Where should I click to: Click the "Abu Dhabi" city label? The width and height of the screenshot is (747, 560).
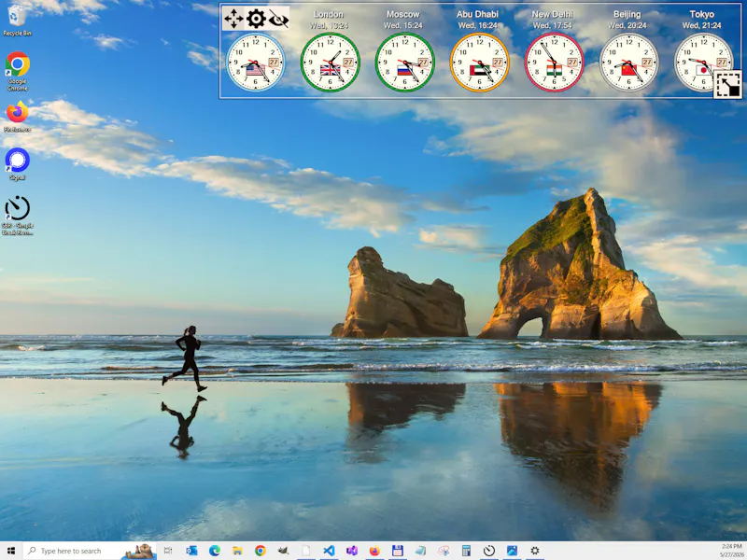pos(477,14)
